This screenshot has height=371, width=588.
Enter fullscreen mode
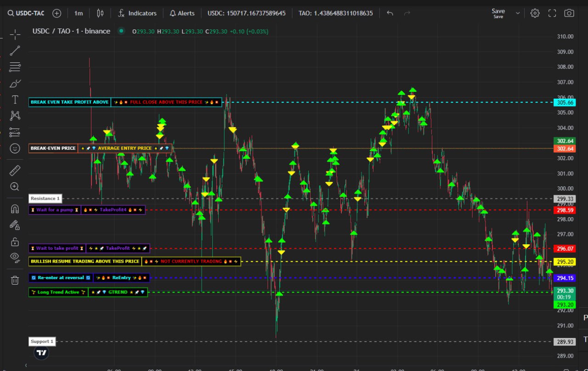click(552, 13)
